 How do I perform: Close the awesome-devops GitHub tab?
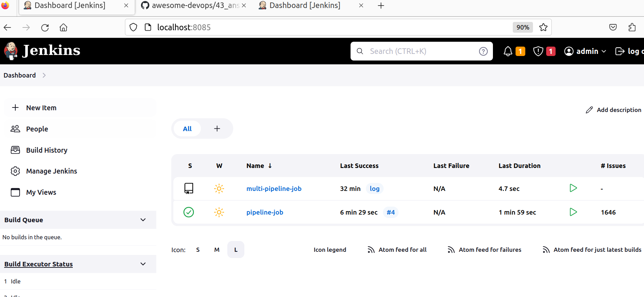point(244,6)
